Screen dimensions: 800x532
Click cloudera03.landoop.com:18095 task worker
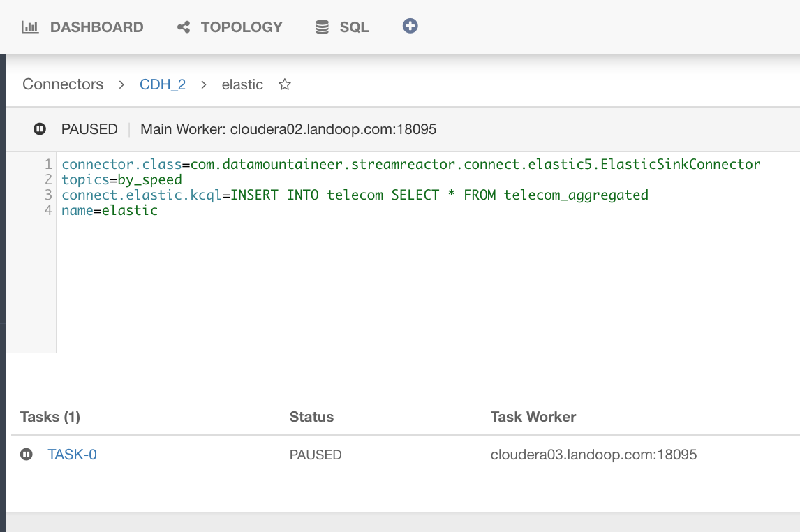[593, 455]
